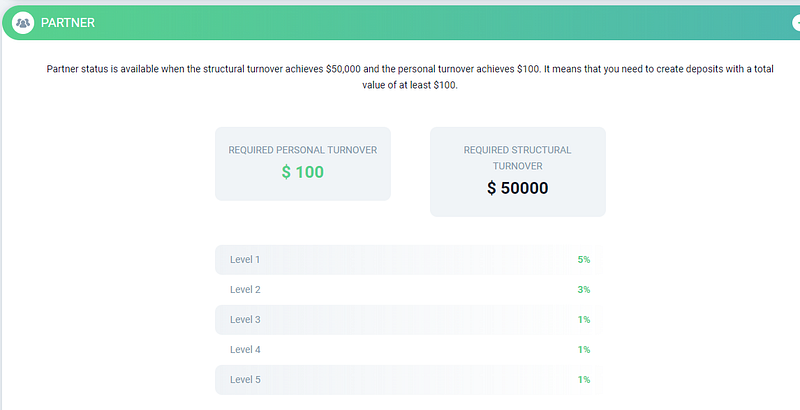Click the REQUIRED PERSONAL TURNOVER label
Screen dimensions: 800x410
tap(302, 150)
